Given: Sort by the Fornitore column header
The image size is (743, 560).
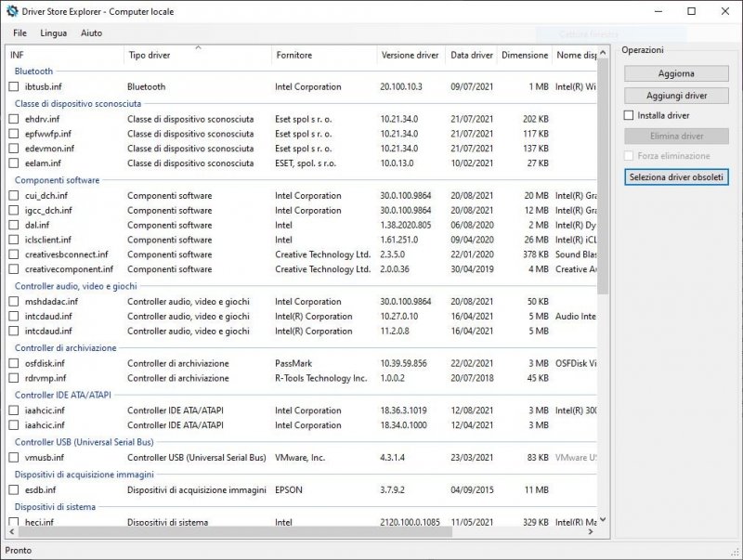Looking at the screenshot, I should (x=293, y=55).
